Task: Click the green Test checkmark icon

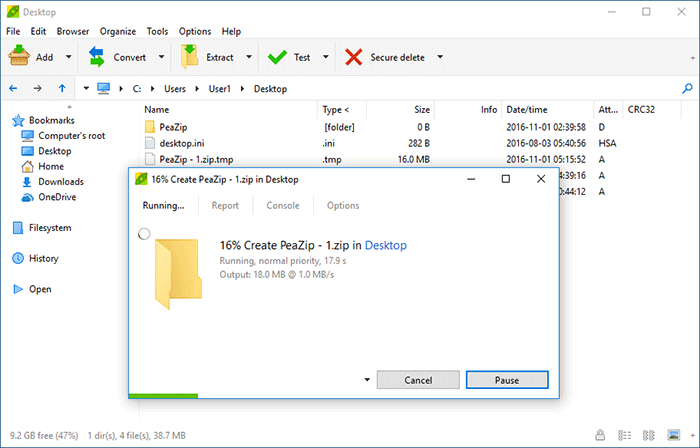Action: [277, 57]
